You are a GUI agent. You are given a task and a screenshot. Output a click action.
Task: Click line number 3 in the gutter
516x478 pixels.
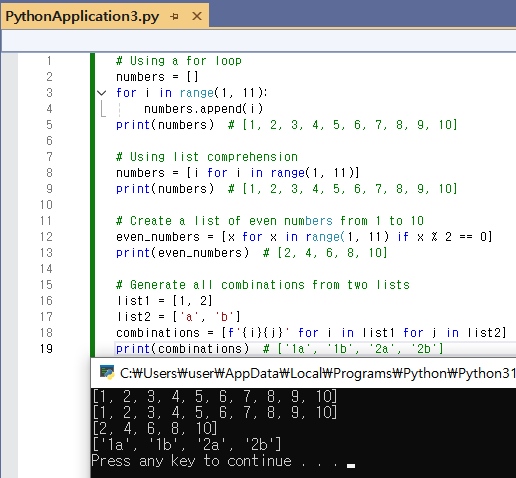[x=49, y=93]
